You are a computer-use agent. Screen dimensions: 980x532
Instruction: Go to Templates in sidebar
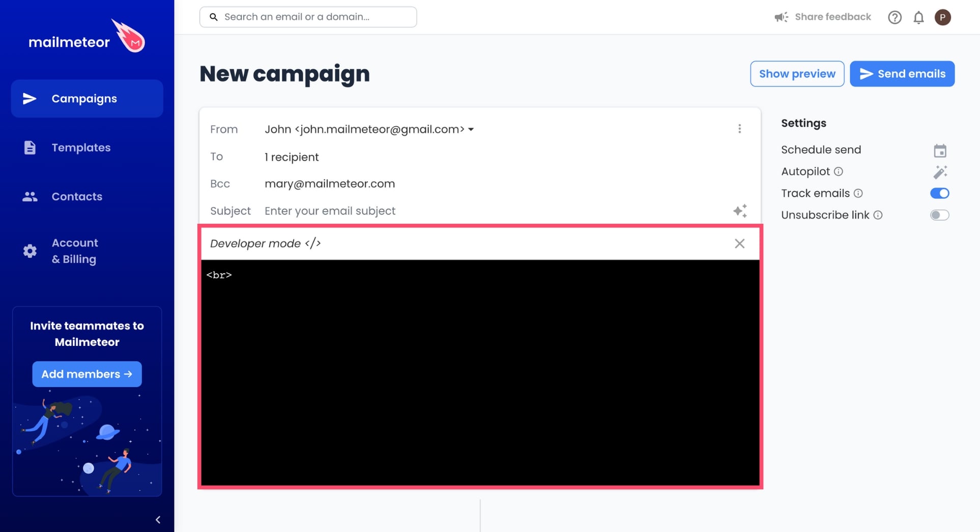click(81, 147)
